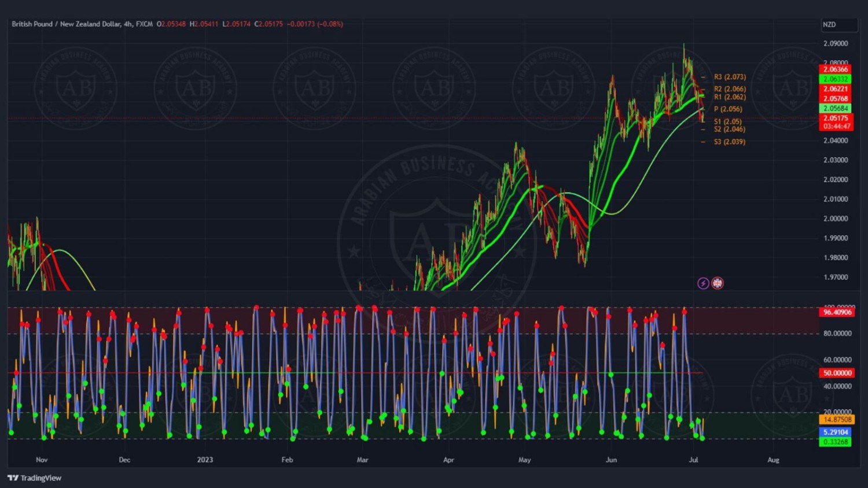This screenshot has height=488, width=868.
Task: Click the 2.09000 level on price scale
Action: coord(836,44)
